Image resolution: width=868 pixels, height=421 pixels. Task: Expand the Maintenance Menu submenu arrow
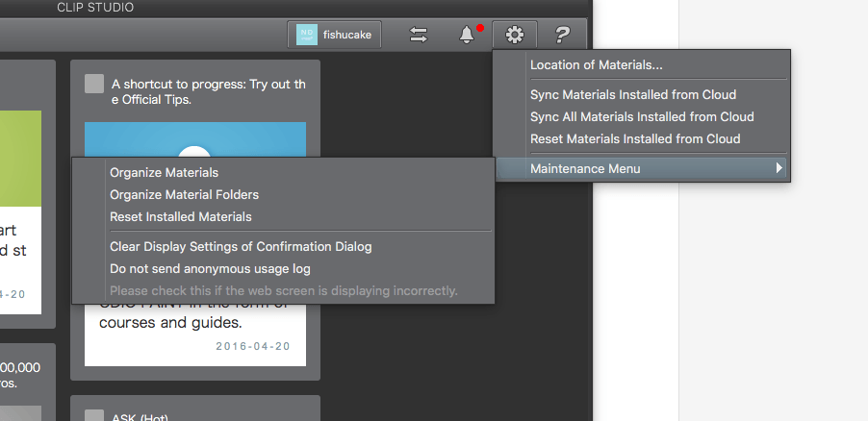point(779,168)
